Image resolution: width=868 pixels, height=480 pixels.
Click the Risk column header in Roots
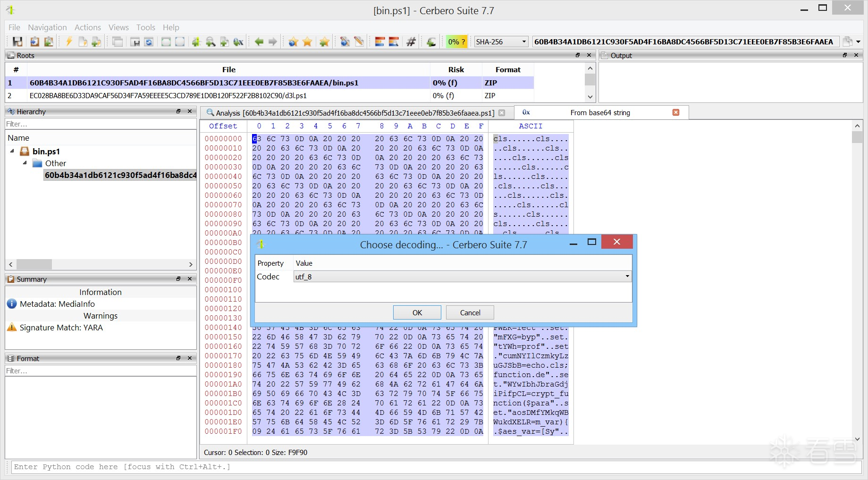(x=456, y=69)
